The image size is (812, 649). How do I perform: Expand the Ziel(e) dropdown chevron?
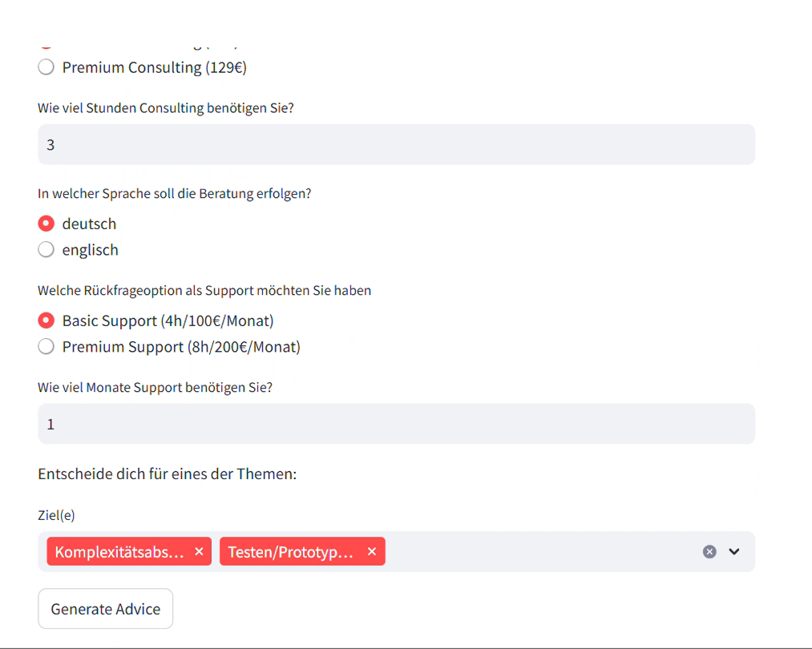(x=733, y=552)
